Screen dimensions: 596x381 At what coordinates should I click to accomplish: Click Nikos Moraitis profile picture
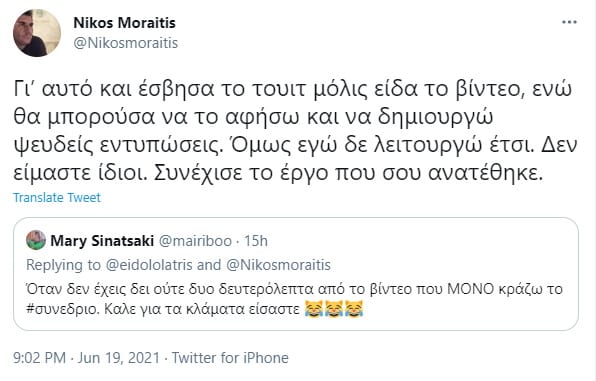[x=37, y=33]
